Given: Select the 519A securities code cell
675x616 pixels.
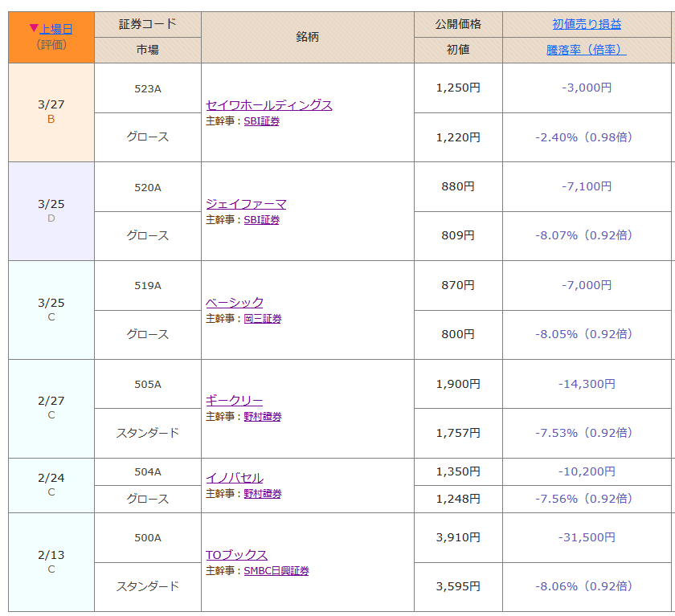Looking at the screenshot, I should pos(148,286).
